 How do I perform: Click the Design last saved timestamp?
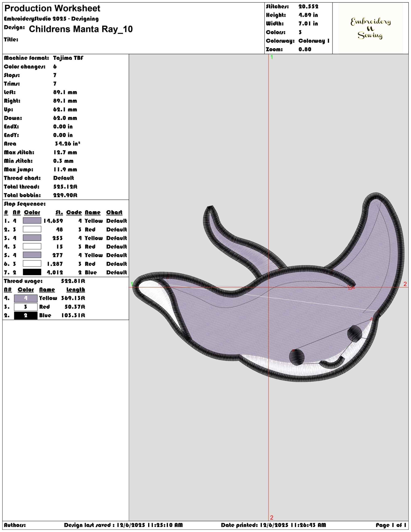pyautogui.click(x=123, y=525)
